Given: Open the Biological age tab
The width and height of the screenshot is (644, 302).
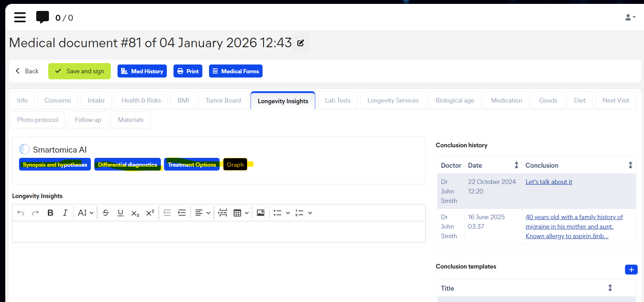Looking at the screenshot, I should [455, 100].
